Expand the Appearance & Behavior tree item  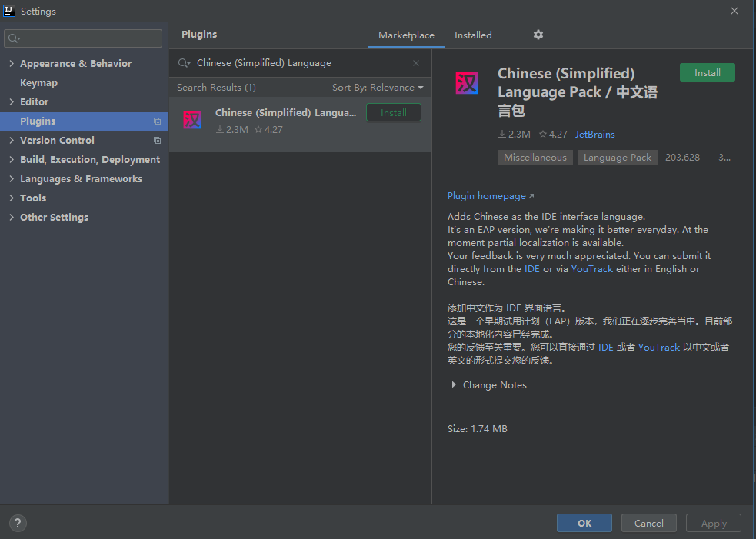coord(11,63)
